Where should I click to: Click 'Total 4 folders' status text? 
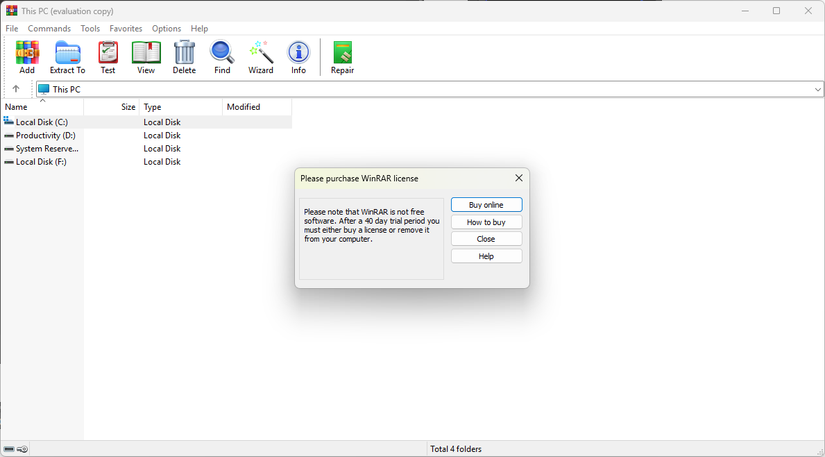tap(456, 449)
